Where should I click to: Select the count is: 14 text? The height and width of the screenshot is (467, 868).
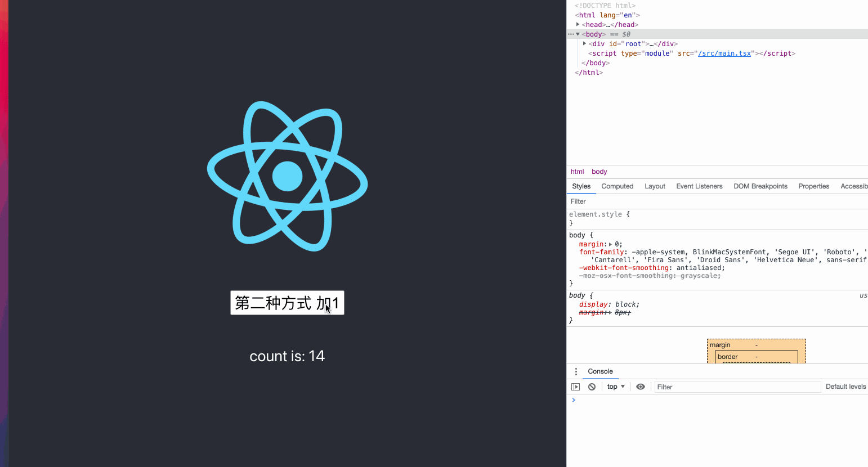coord(287,356)
